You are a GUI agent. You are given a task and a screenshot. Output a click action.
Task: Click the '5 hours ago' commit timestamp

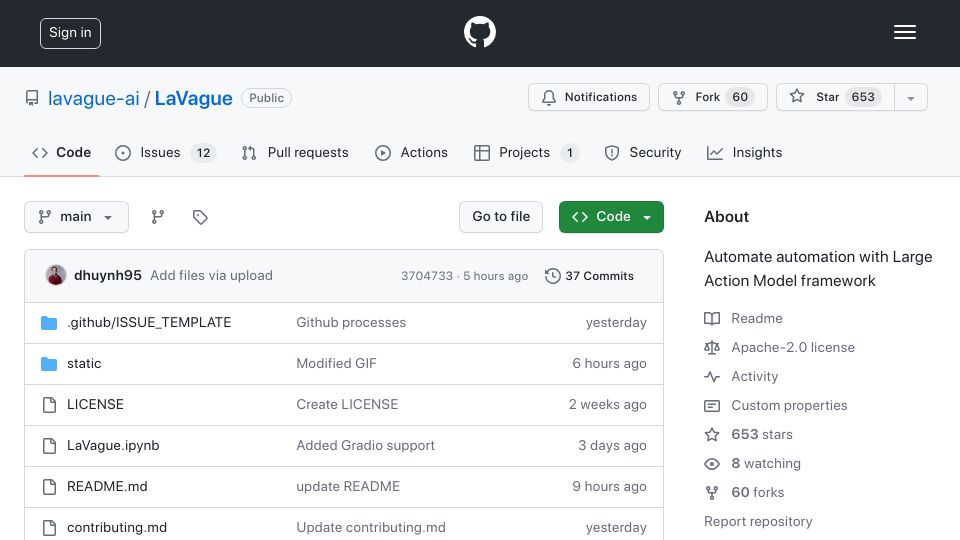495,276
